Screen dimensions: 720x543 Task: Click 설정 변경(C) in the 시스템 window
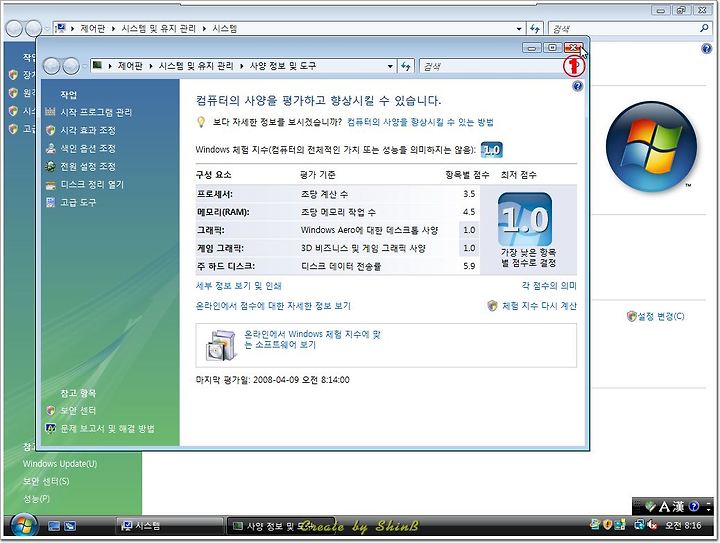click(x=661, y=316)
